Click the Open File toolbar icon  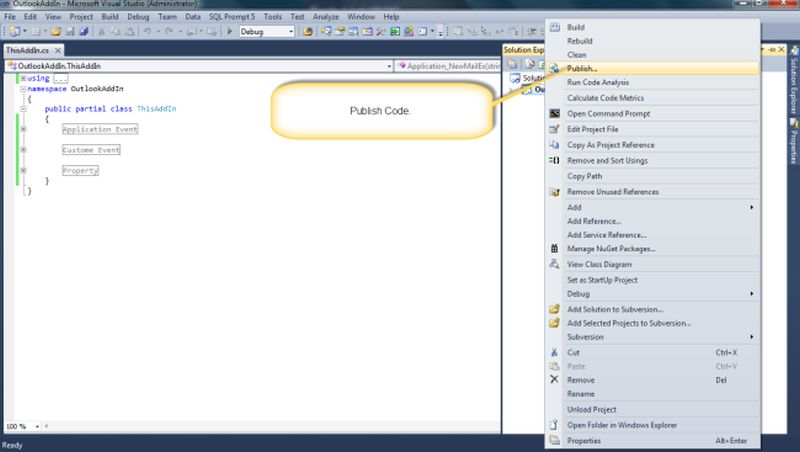(56, 32)
